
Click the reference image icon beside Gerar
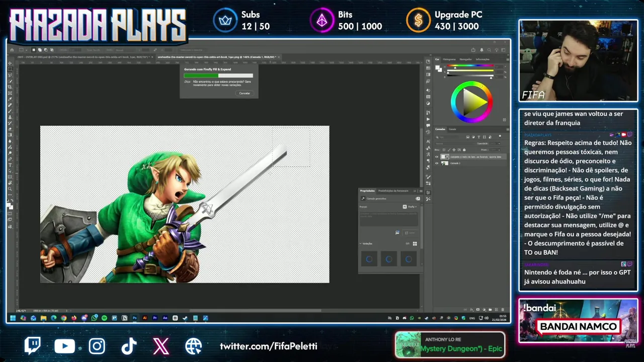(x=397, y=233)
